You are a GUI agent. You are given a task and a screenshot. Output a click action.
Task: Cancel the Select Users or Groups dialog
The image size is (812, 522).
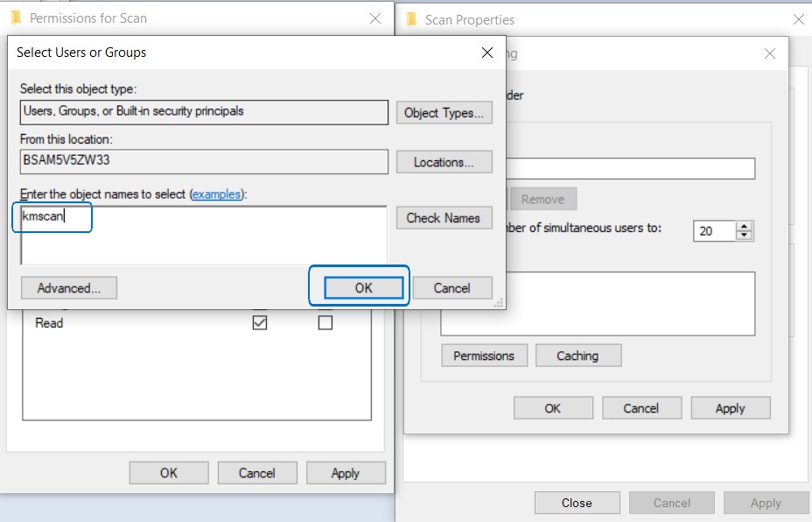tap(451, 288)
